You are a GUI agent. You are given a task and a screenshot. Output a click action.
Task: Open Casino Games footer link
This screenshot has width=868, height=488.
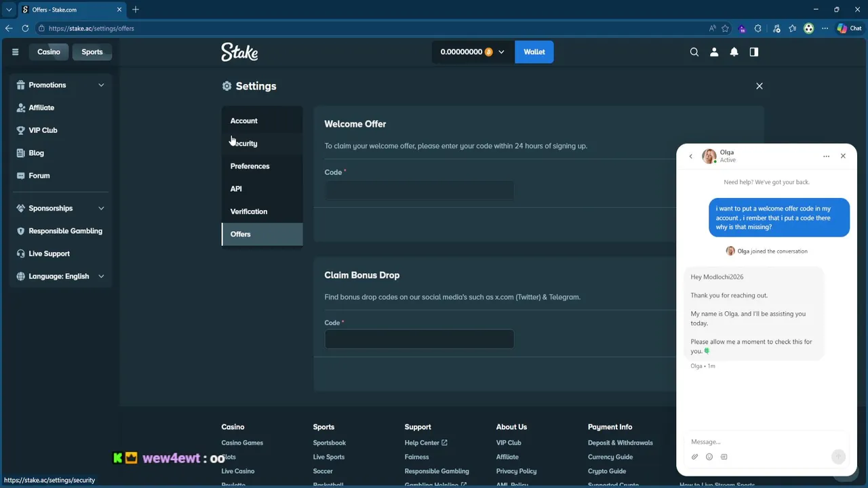(x=242, y=443)
